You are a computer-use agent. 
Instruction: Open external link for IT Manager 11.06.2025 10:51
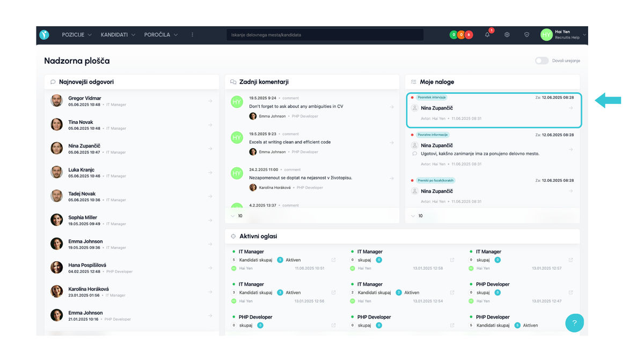pos(333,260)
